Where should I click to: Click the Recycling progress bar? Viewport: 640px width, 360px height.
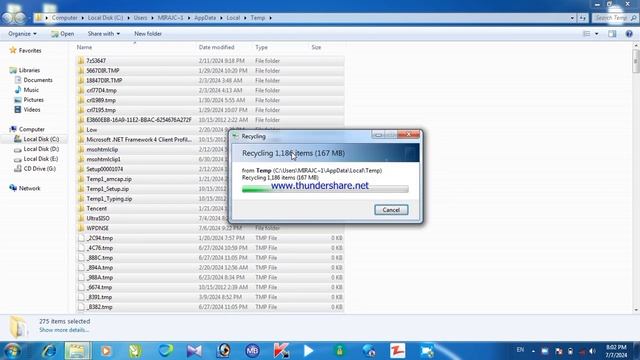[325, 189]
